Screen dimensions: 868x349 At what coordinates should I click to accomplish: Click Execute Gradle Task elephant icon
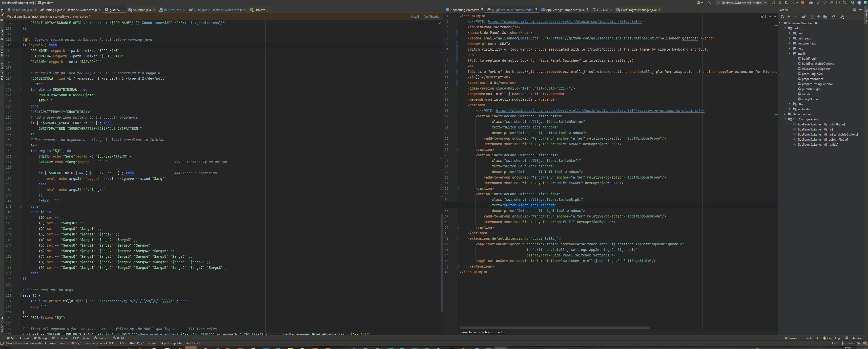tap(804, 16)
